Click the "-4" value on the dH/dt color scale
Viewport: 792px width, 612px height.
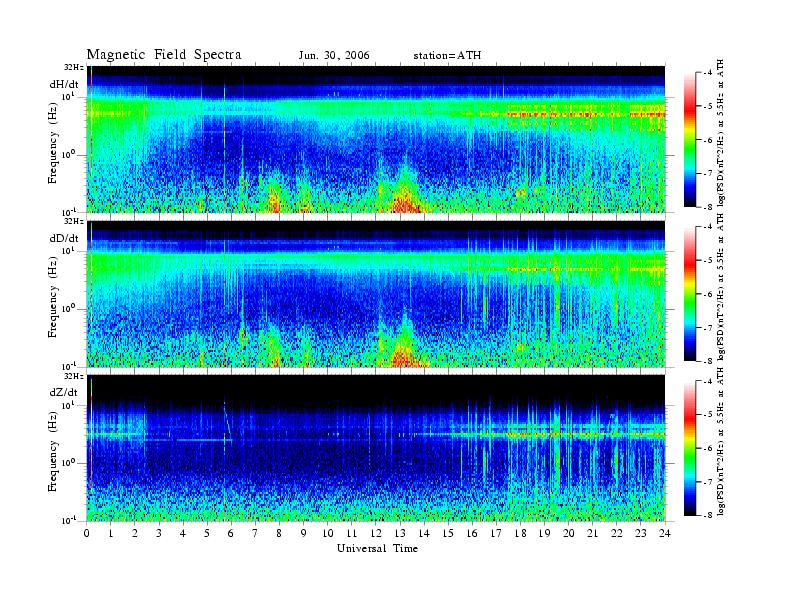click(708, 73)
